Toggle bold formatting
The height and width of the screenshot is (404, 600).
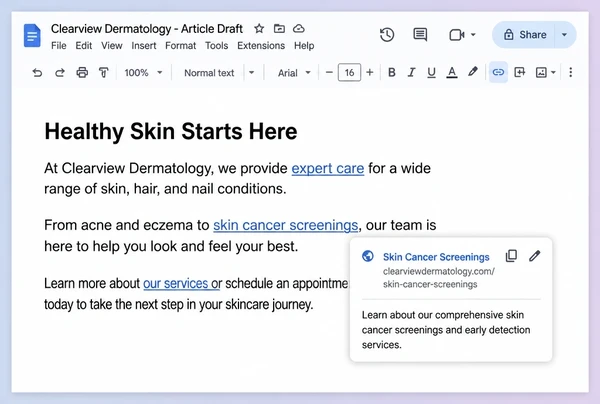pyautogui.click(x=391, y=72)
